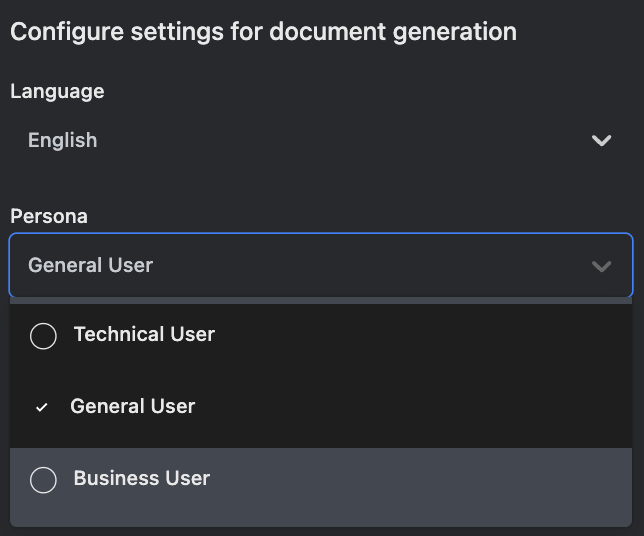This screenshot has height=536, width=644.
Task: Click the English value text in Language
Action: 62,141
